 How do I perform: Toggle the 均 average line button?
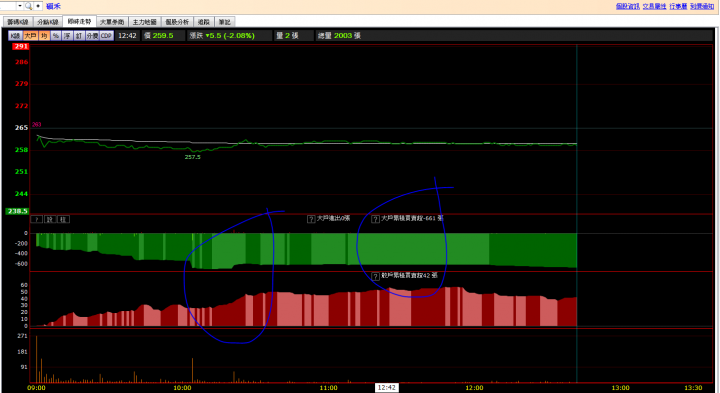pyautogui.click(x=44, y=36)
